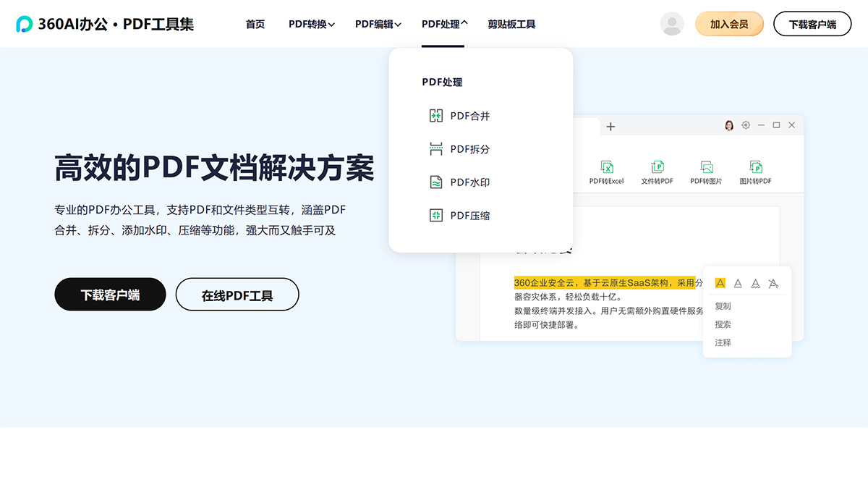Expand the PDF转换 dropdown menu
868x477 pixels.
pos(311,23)
